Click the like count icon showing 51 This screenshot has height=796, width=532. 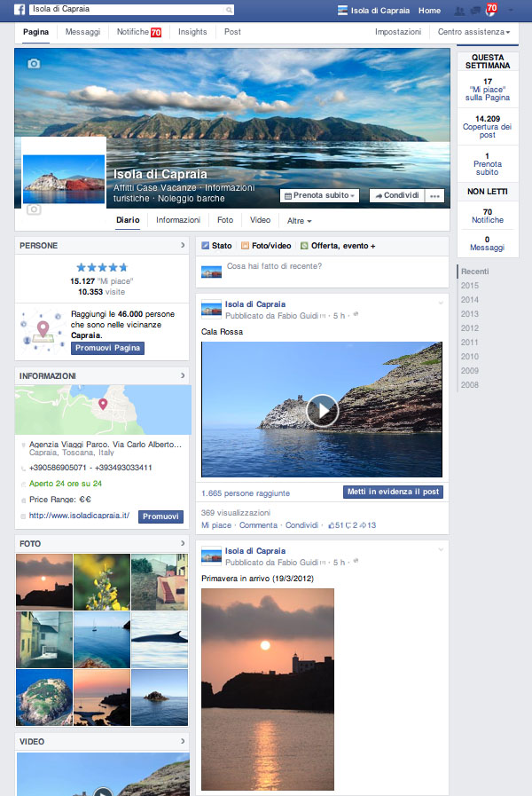(x=336, y=525)
